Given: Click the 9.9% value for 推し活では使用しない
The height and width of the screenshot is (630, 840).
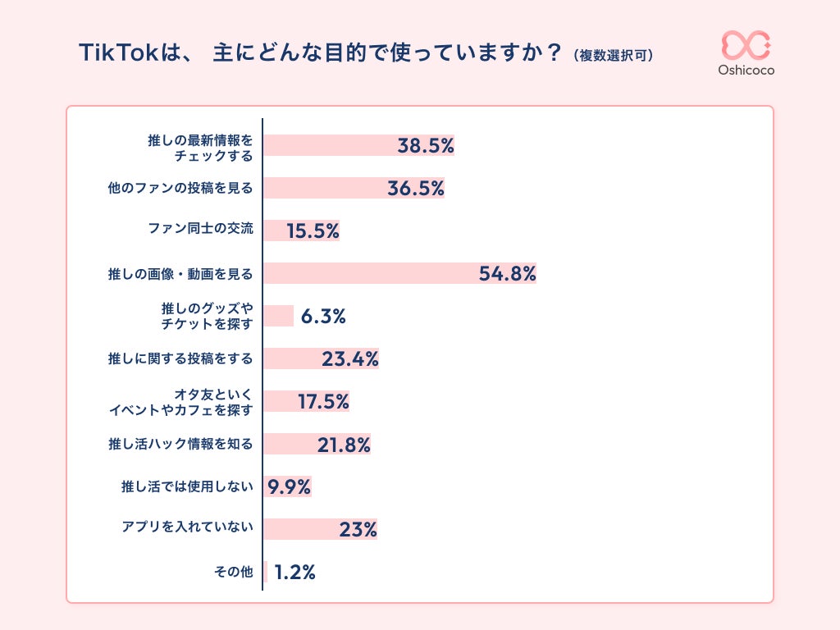Looking at the screenshot, I should (x=289, y=487).
